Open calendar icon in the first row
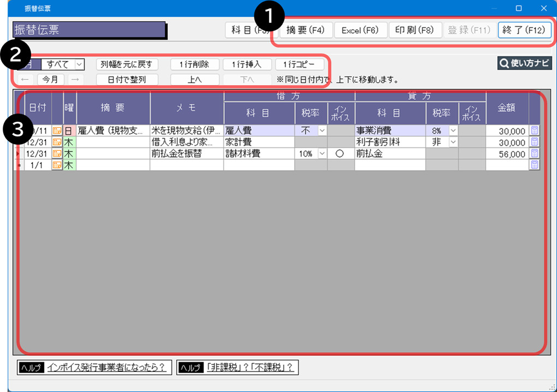 pyautogui.click(x=57, y=131)
